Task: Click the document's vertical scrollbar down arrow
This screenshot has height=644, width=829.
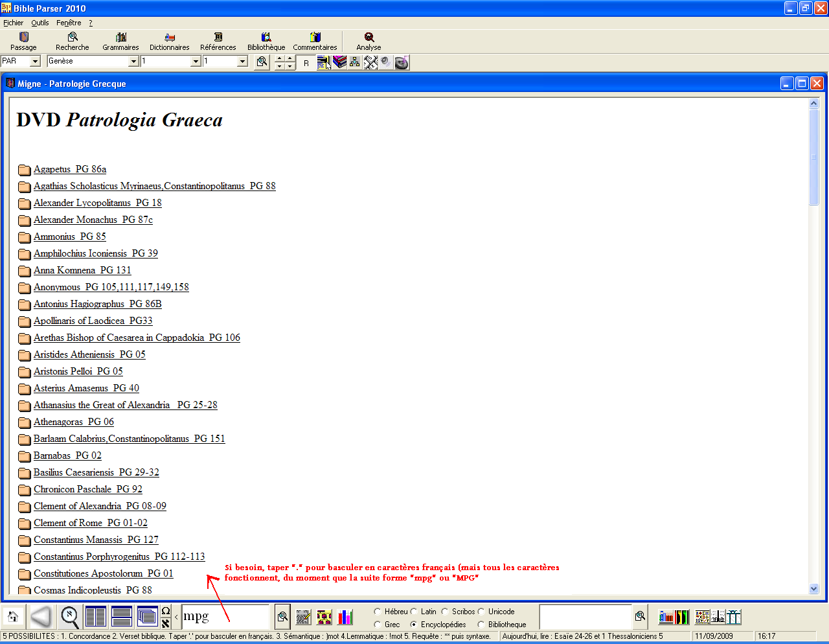Action: tap(814, 589)
